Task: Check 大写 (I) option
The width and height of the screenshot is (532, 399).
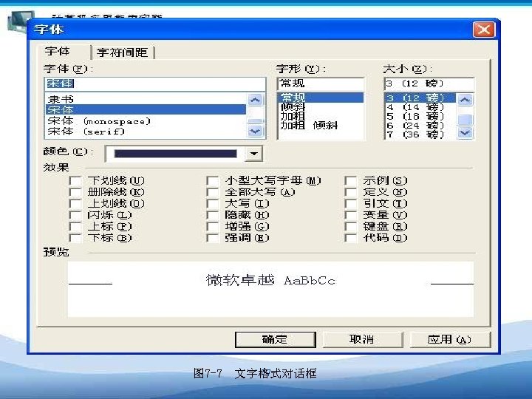Action: pos(213,204)
